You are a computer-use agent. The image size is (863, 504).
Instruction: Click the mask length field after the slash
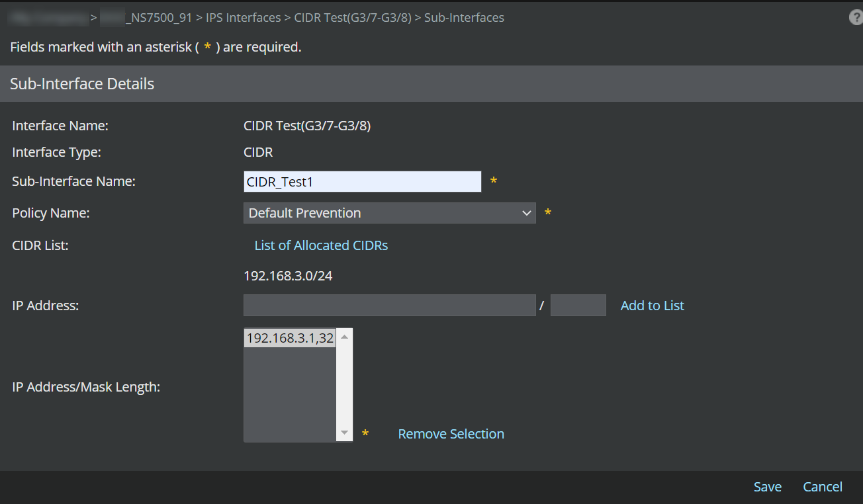(578, 306)
